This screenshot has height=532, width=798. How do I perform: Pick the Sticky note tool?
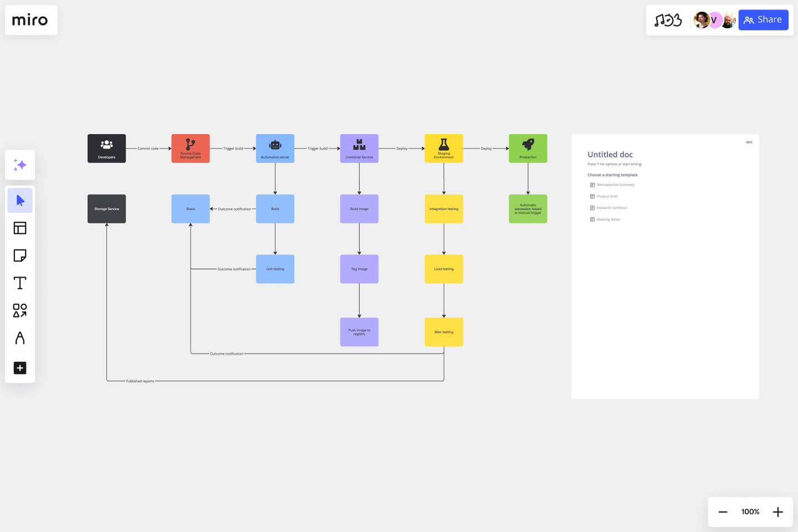pos(20,255)
